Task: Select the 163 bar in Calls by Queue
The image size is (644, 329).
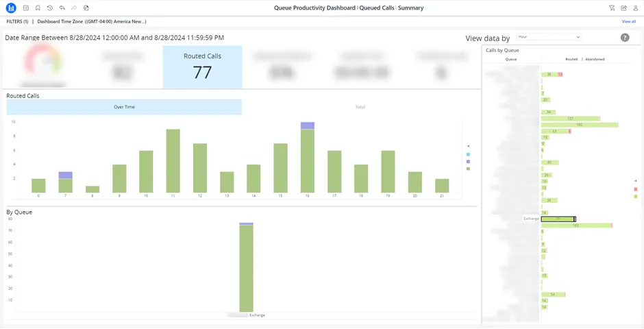Action: click(576, 226)
